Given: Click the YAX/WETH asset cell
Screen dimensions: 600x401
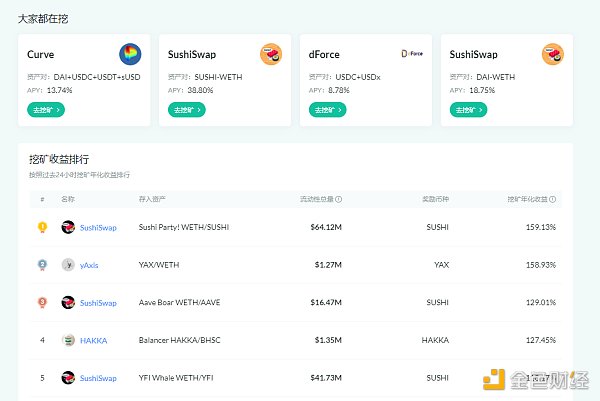Looking at the screenshot, I should 159,265.
